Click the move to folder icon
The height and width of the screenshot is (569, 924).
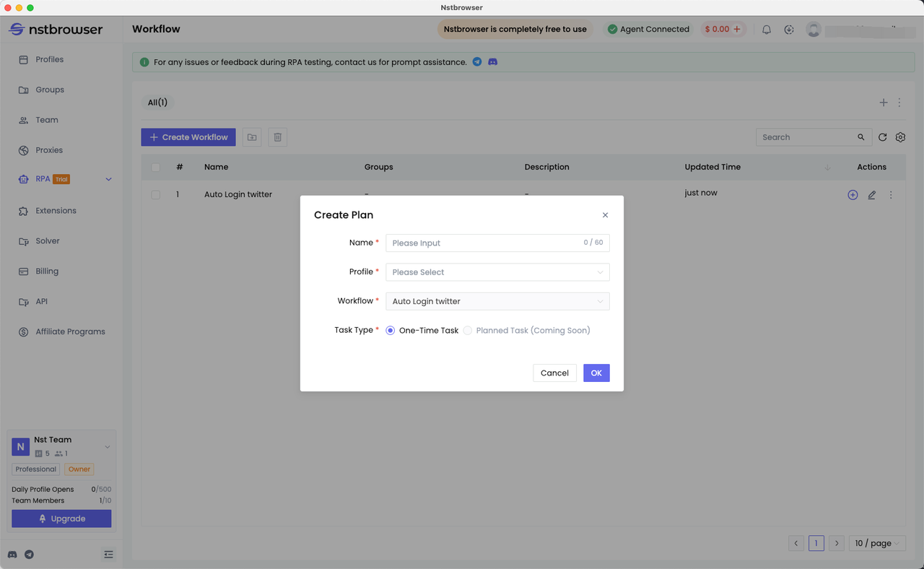[252, 137]
